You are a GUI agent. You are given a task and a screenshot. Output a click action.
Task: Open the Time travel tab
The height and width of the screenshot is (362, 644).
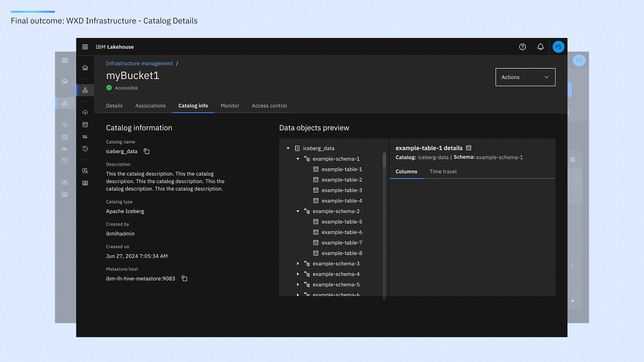pyautogui.click(x=443, y=172)
